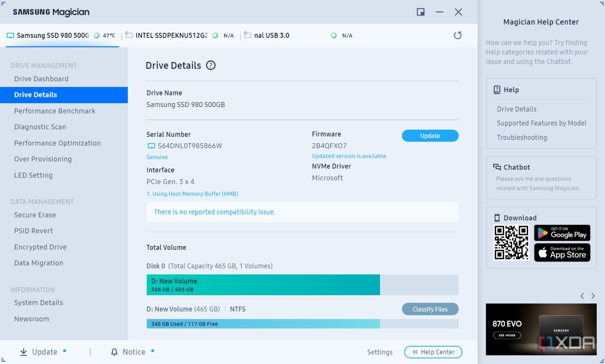Screen dimensions: 605x364
Task: Click the picture-in-picture mini mode icon
Action: pyautogui.click(x=420, y=12)
